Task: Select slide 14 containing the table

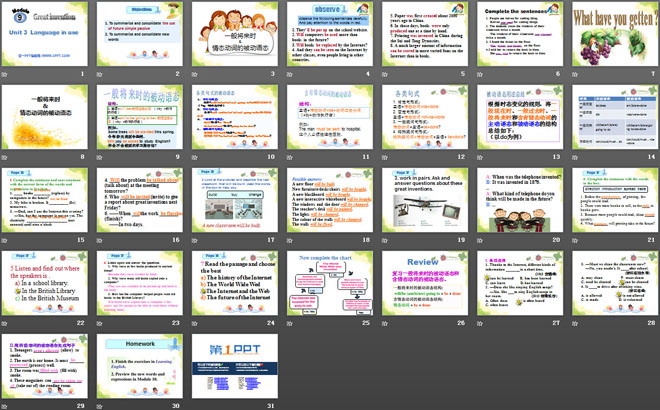Action: [615, 117]
